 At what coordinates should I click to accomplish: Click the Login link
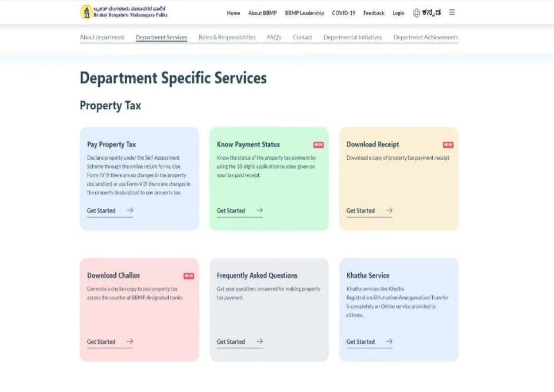click(398, 13)
